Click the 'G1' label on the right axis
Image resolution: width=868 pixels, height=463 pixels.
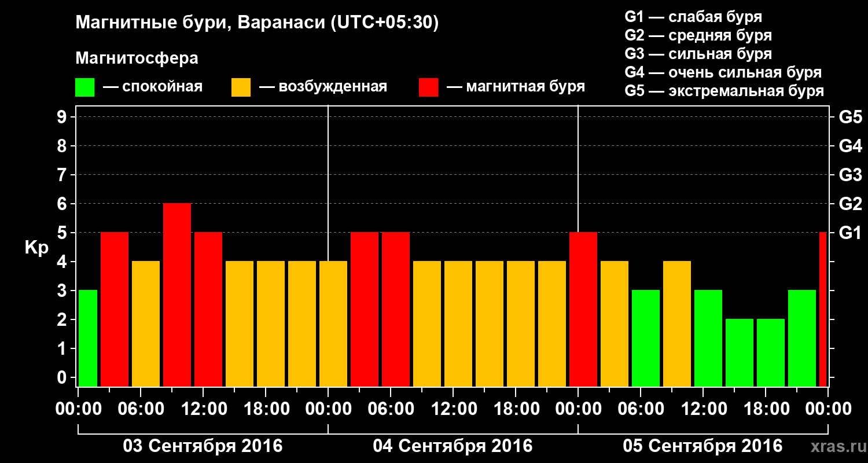[x=850, y=233]
